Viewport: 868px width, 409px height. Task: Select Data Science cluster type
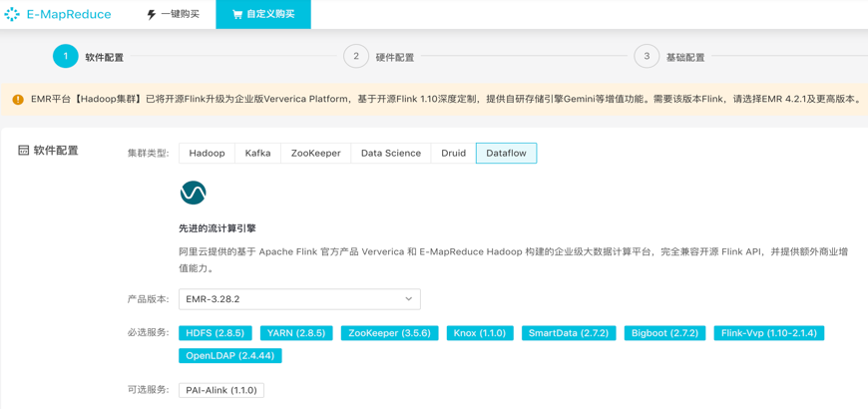pos(391,154)
